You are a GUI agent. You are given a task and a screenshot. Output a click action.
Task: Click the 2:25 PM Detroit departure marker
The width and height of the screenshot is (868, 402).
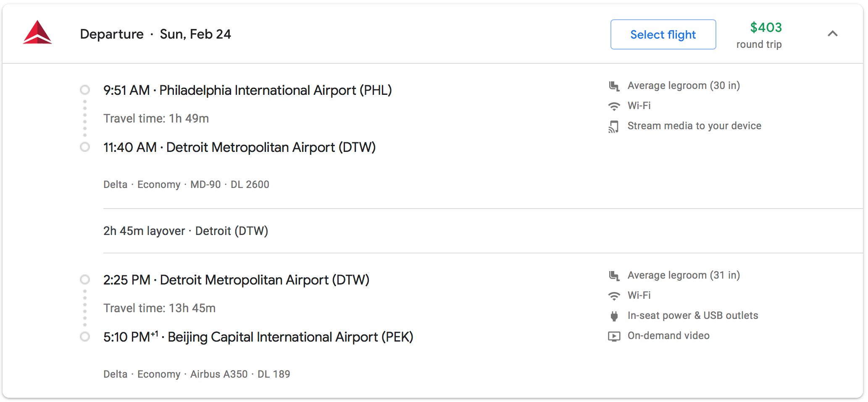click(85, 280)
